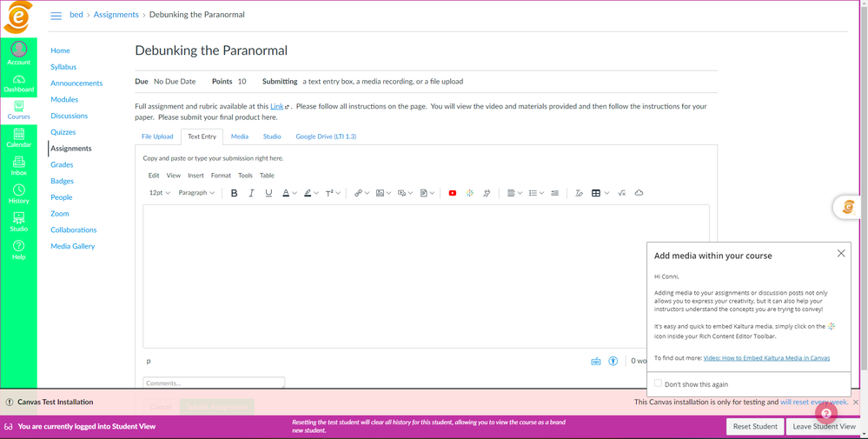Screen dimensions: 868x439
Task: Expand text color options arrow
Action: point(295,193)
